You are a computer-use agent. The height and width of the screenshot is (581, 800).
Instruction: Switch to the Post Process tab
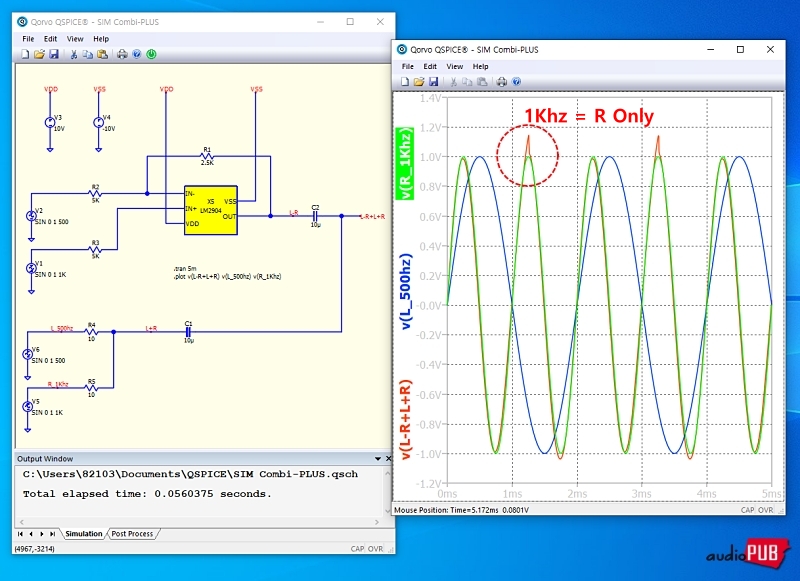coord(132,534)
